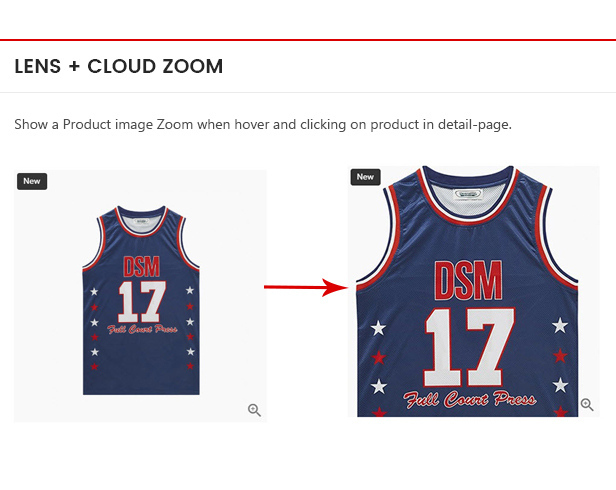Click the product image zoom description text
The width and height of the screenshot is (616, 490).
263,125
